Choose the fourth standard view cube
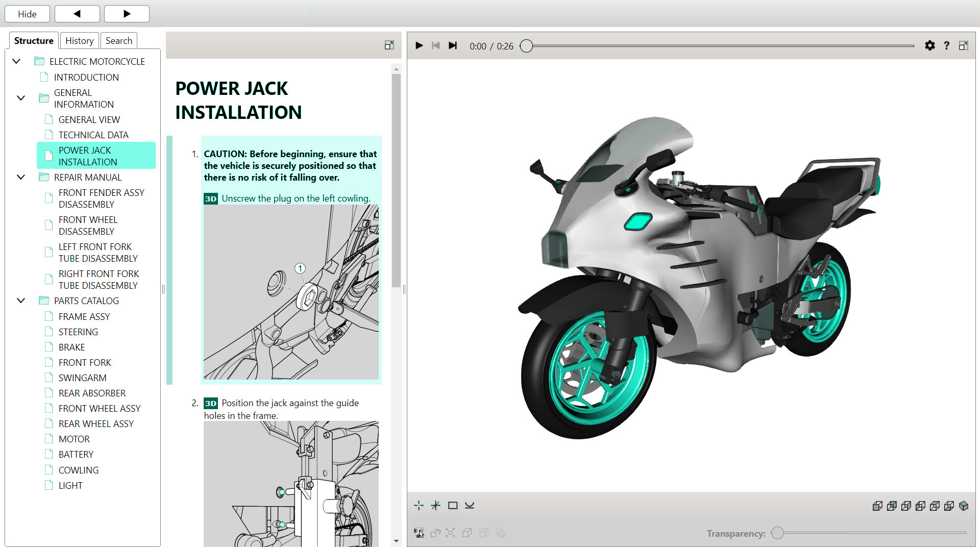The width and height of the screenshot is (980, 551). [920, 506]
